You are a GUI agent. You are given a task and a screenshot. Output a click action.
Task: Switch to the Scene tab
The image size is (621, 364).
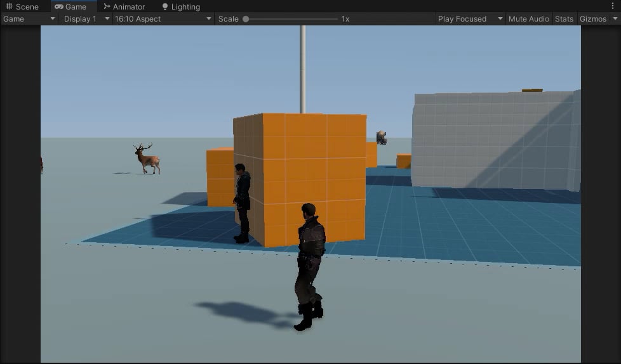pyautogui.click(x=22, y=7)
